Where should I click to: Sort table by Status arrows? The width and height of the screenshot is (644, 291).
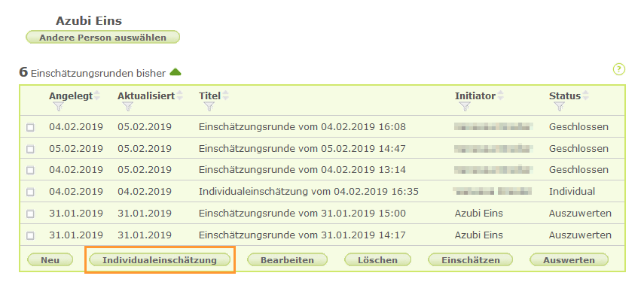585,96
